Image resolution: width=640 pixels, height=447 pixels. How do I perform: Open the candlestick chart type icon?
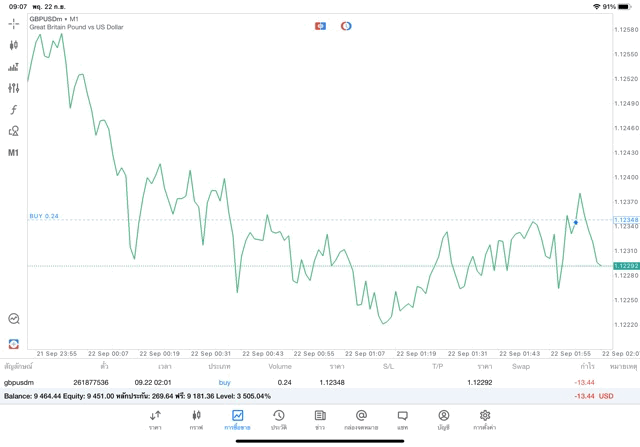14,45
